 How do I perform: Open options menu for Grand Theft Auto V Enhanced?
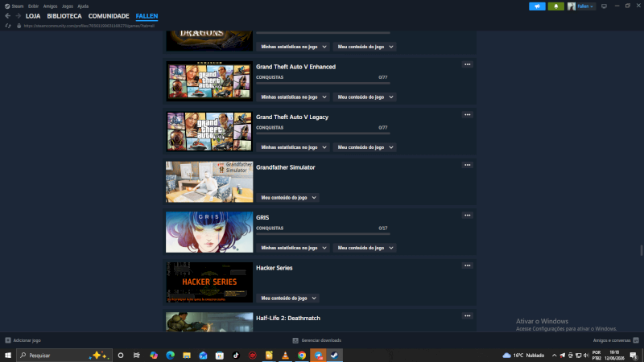point(468,64)
